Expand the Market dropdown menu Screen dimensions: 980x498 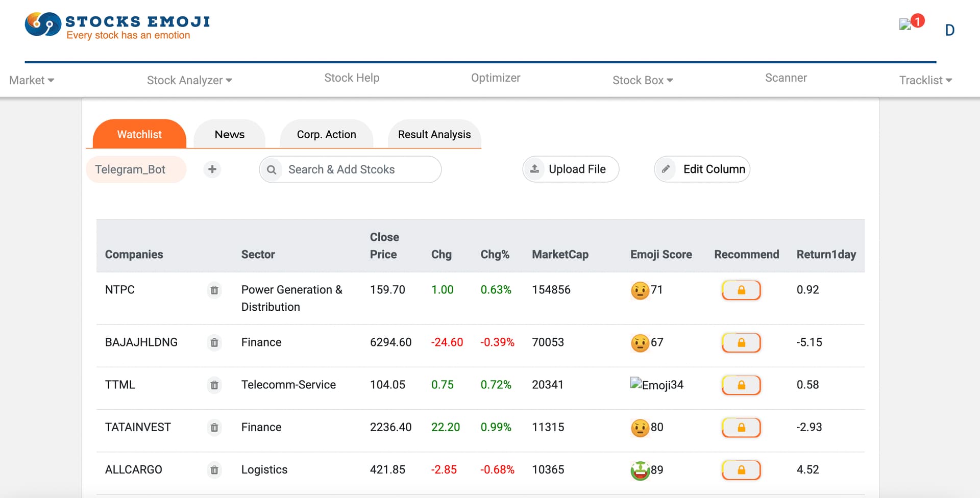[32, 80]
